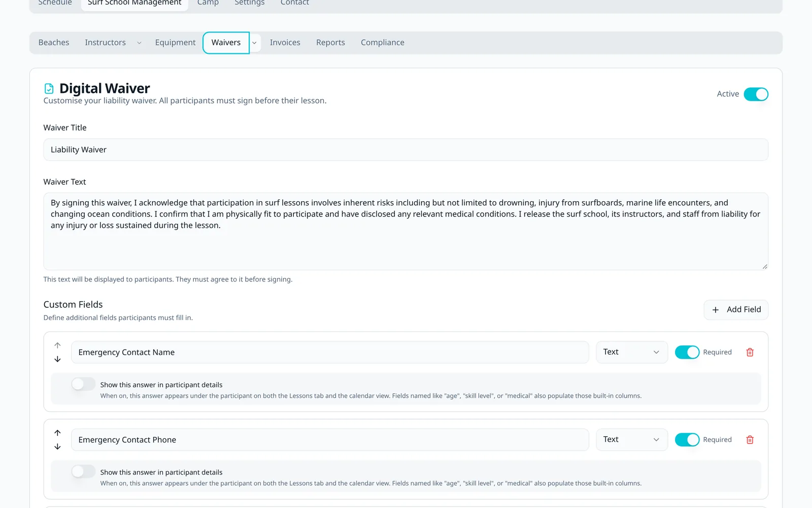Click the Waiver Title input field

coord(406,150)
